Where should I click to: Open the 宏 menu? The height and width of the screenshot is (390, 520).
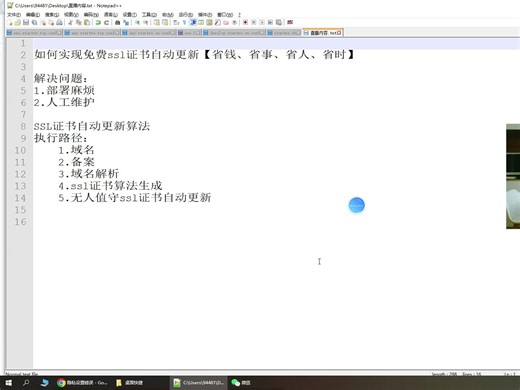pyautogui.click(x=168, y=15)
